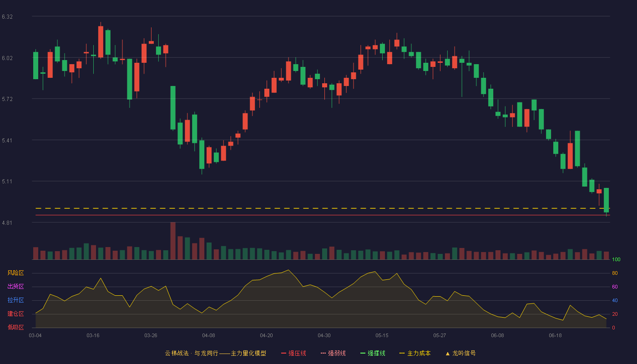Viewport: 637px width, 364px height.
Task: Toggle the 龙吟信号 legend entry
Action: click(x=460, y=353)
